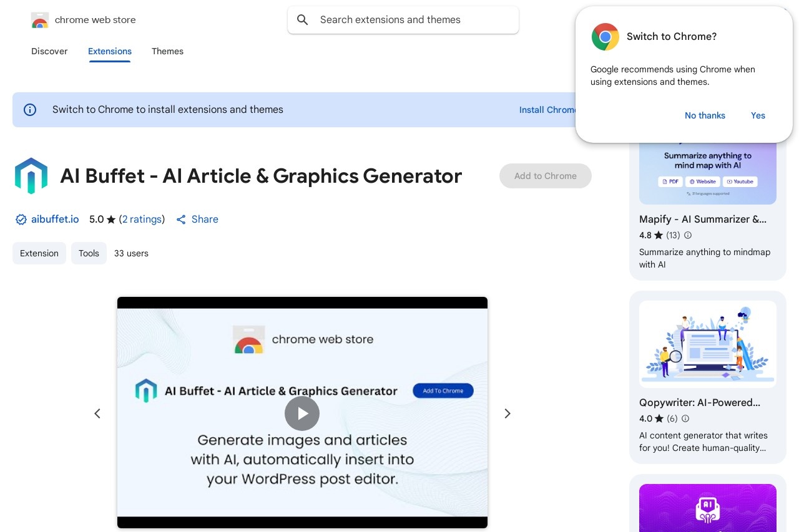Click the info icon in the blue banner
Viewport: 799px width, 532px height.
(x=30, y=110)
